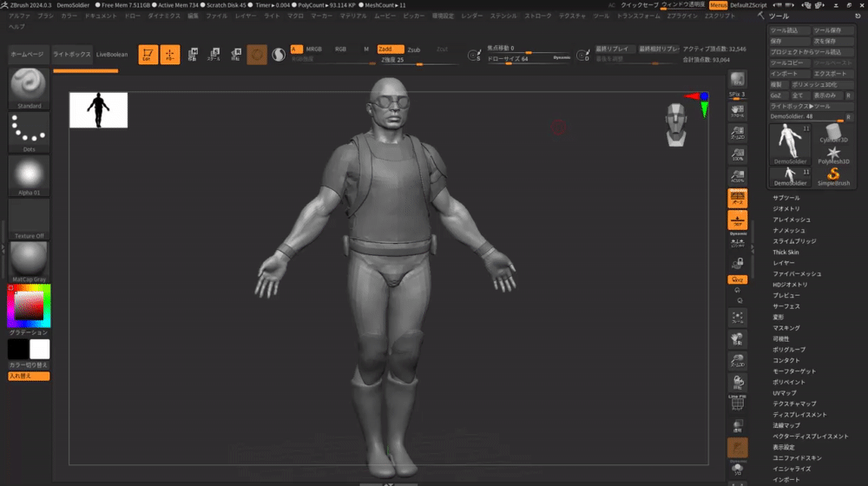This screenshot has width=868, height=486.
Task: Open the アルファ menu
Action: pos(19,16)
